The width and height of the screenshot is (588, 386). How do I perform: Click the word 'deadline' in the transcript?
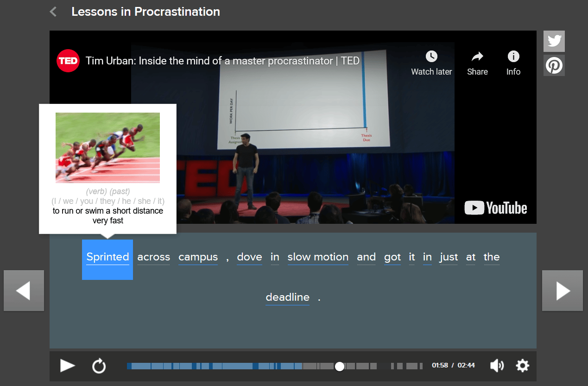point(287,297)
